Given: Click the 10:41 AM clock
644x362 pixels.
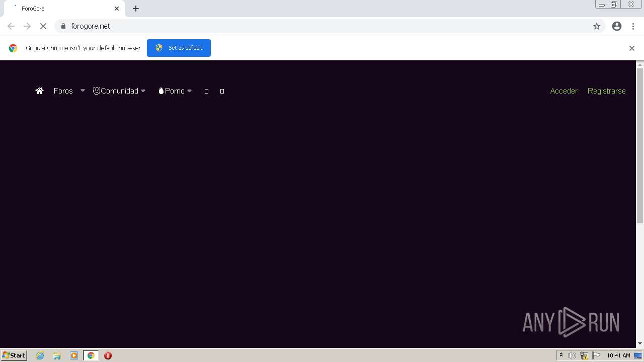Looking at the screenshot, I should click(618, 355).
